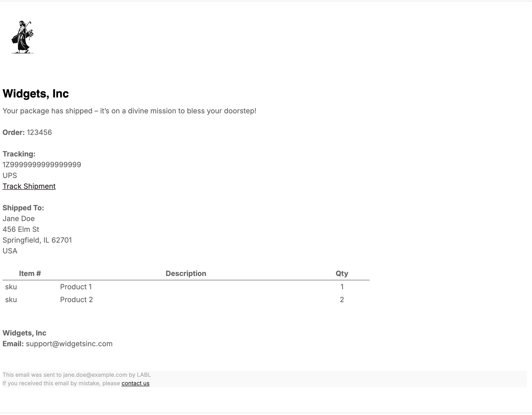Click the Description column header
The width and height of the screenshot is (532, 415).
(186, 273)
